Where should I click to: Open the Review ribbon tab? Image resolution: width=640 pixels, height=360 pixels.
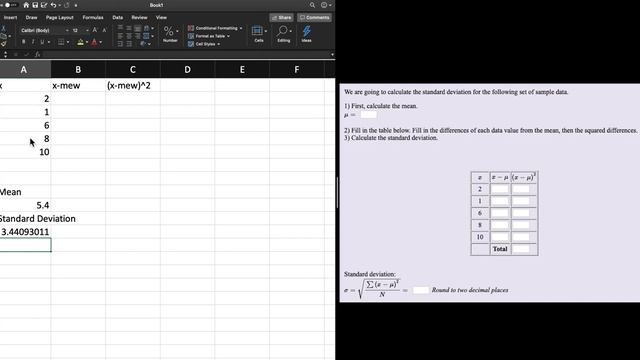[139, 18]
